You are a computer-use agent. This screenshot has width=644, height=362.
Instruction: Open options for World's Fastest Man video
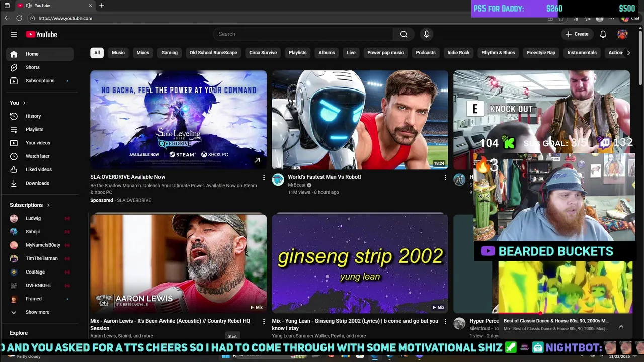pyautogui.click(x=445, y=177)
